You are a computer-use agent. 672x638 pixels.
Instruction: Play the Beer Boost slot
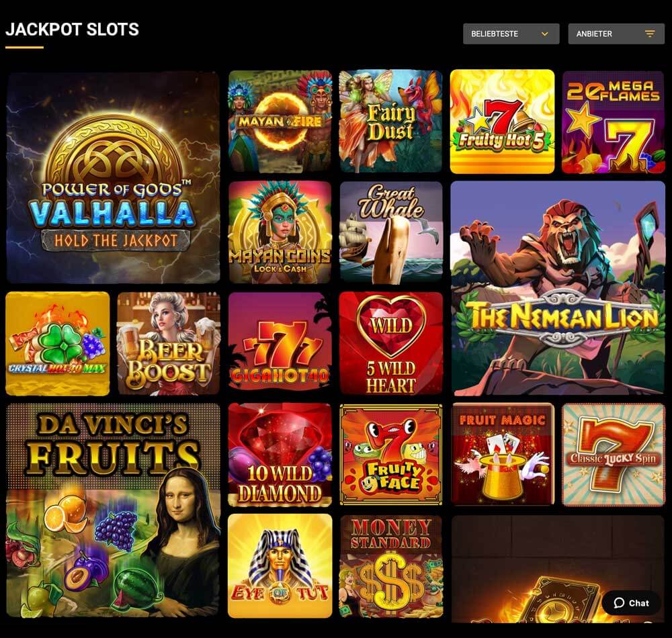tap(169, 343)
